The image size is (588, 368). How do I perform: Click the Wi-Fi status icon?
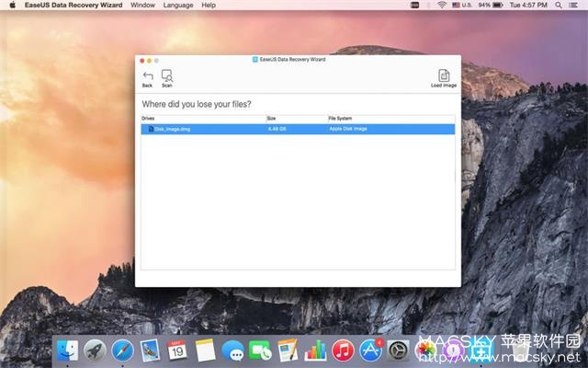click(442, 5)
